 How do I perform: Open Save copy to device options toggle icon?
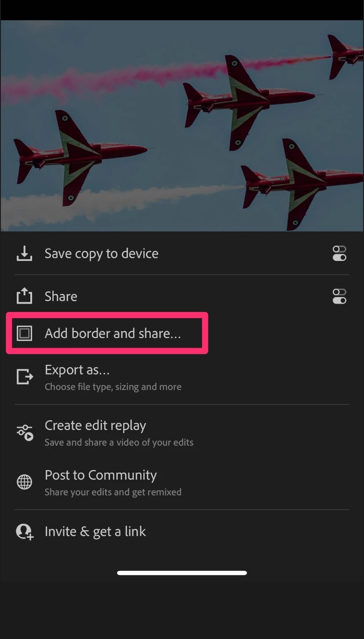[x=339, y=253]
